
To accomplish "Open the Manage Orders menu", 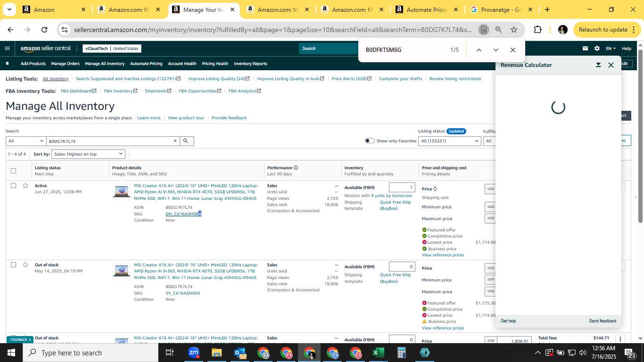I will (65, 64).
